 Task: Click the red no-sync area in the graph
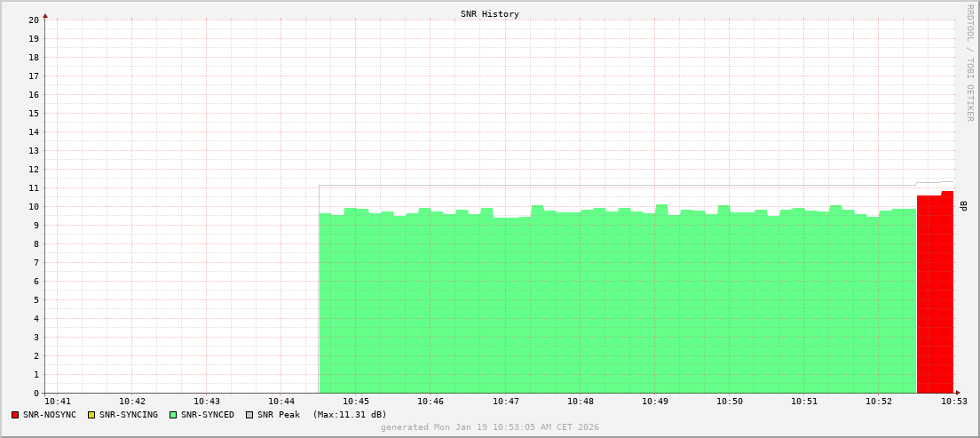(934, 293)
